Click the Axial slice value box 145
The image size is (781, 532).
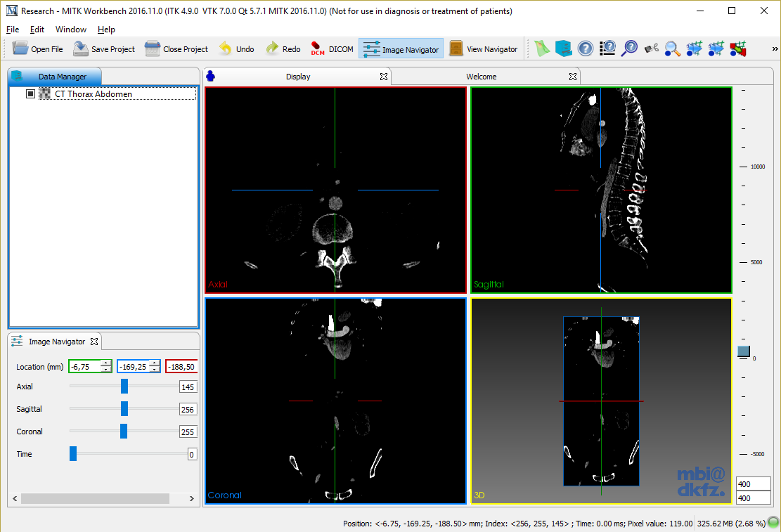(188, 387)
